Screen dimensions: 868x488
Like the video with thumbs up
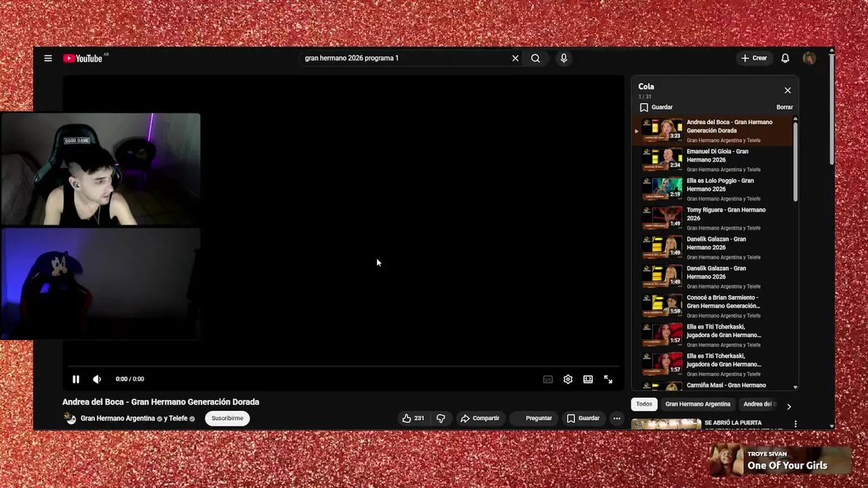[x=413, y=418]
